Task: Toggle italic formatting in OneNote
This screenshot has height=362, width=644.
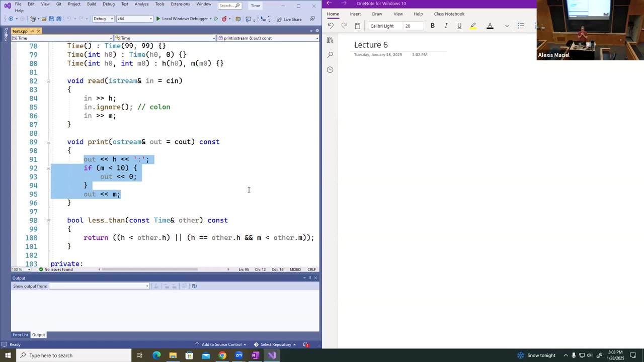Action: [x=446, y=26]
